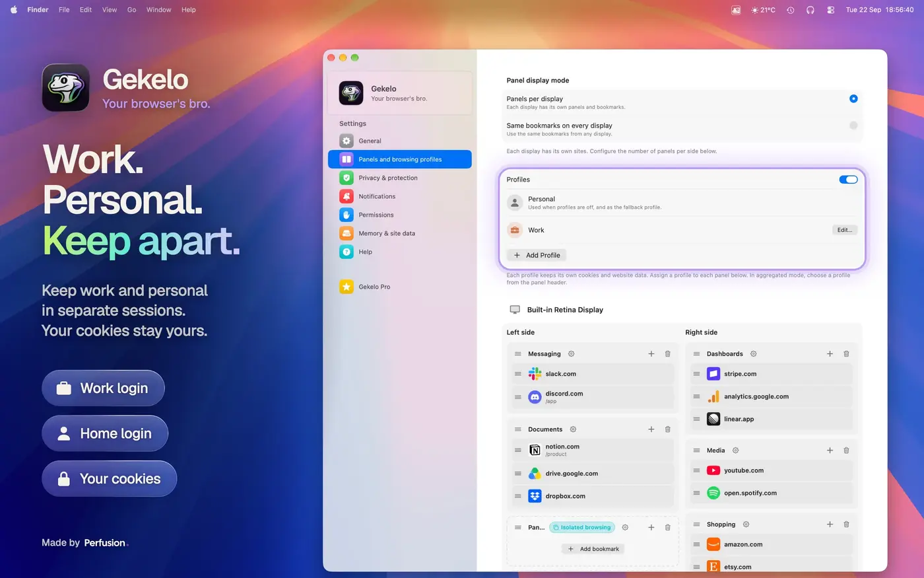
Task: Open the Window menu
Action: click(159, 10)
